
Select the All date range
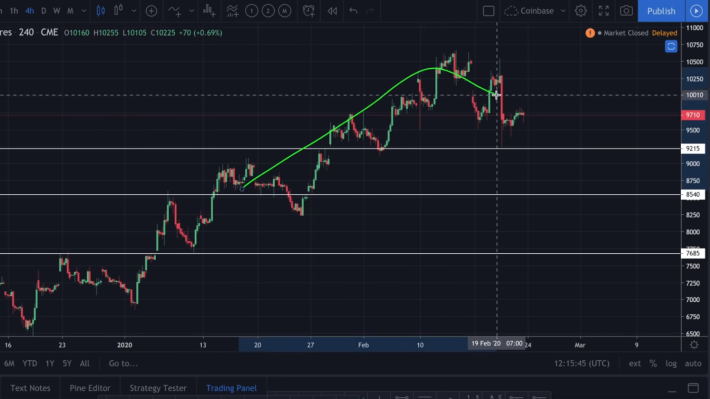(85, 363)
